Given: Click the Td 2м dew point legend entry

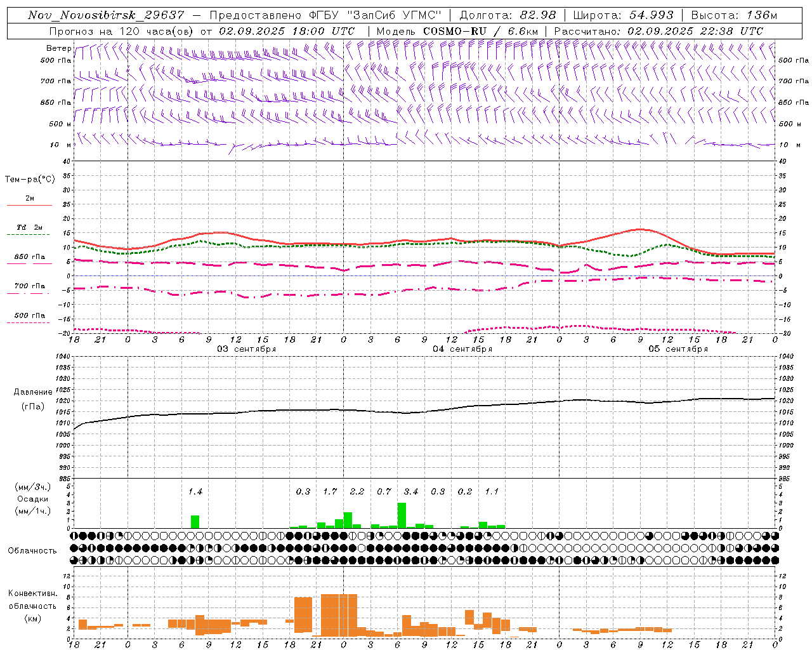Looking at the screenshot, I should 29,227.
